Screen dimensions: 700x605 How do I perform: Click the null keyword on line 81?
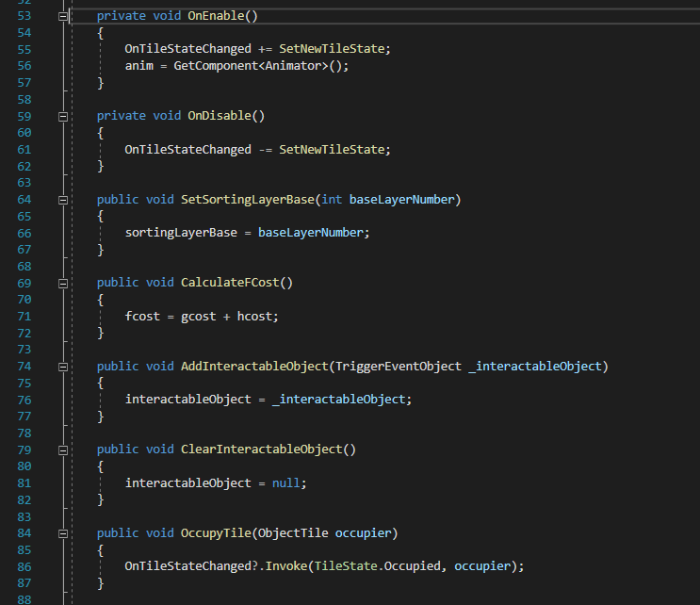285,482
